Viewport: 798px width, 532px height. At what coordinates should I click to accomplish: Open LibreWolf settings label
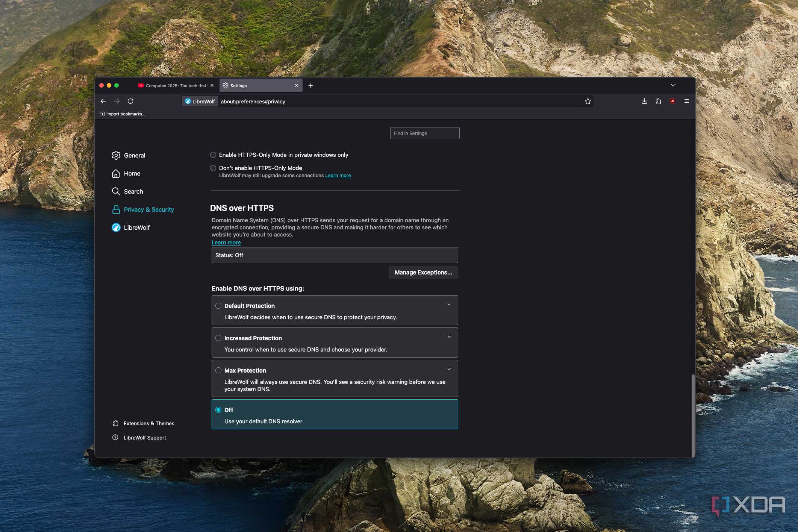(137, 227)
